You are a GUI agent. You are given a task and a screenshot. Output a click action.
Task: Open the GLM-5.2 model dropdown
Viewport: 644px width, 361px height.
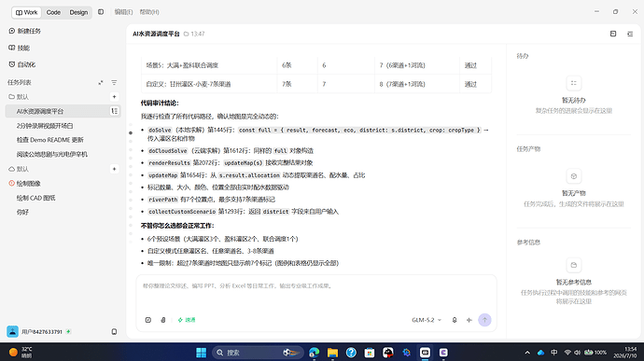tap(427, 320)
